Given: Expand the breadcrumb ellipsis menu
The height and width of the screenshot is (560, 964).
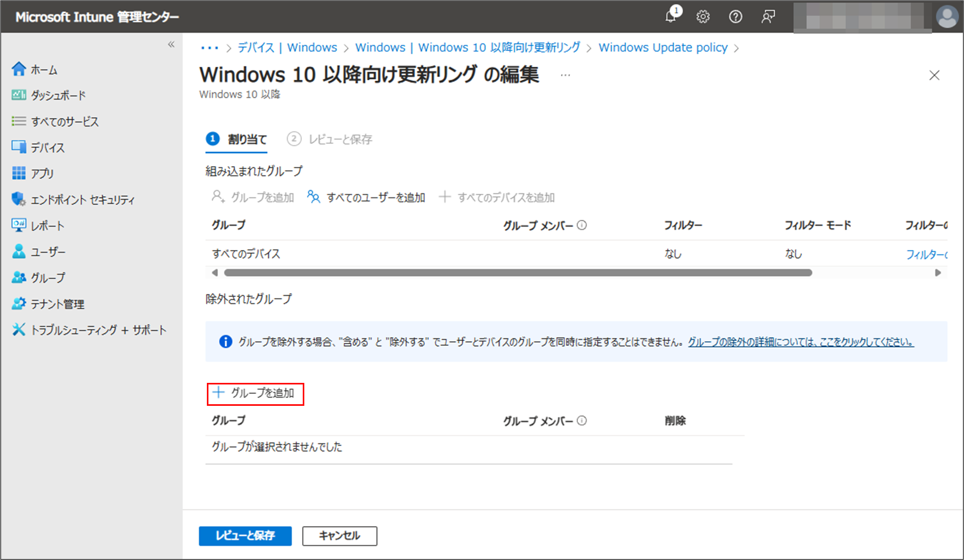Looking at the screenshot, I should click(209, 48).
